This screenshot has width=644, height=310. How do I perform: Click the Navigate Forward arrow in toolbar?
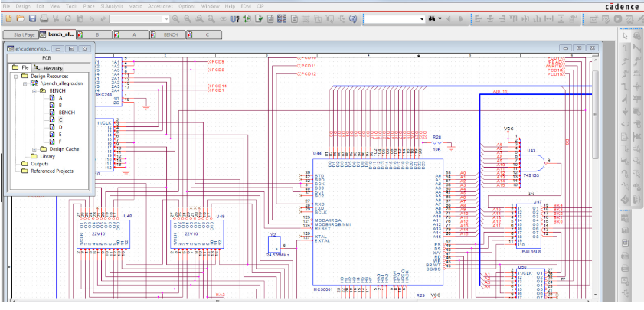tap(460, 19)
